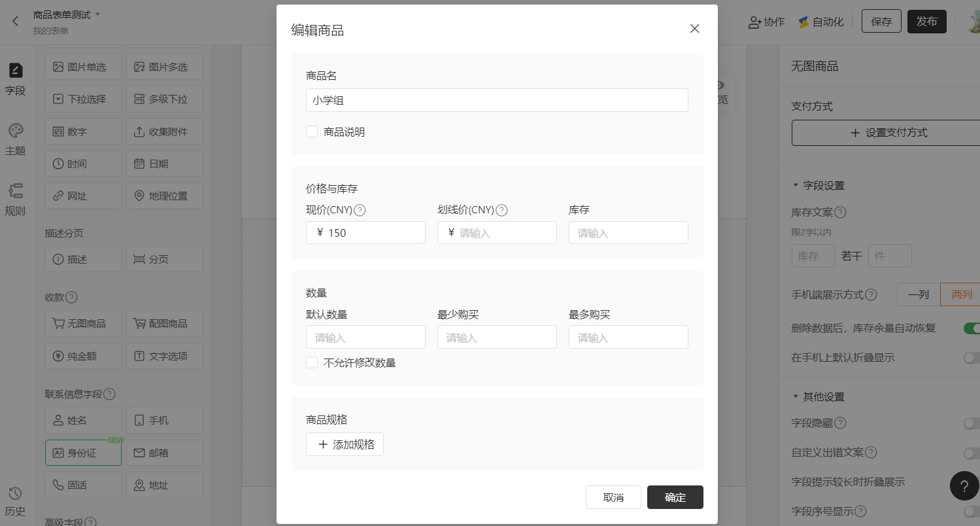The image size is (980, 526).
Task: Open the 主题 sidebar tab
Action: [15, 139]
